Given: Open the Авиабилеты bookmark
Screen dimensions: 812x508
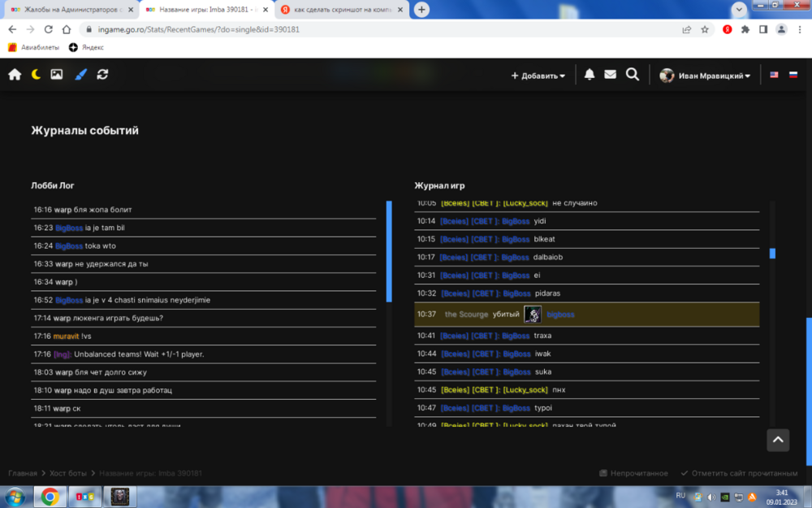Looking at the screenshot, I should 34,47.
